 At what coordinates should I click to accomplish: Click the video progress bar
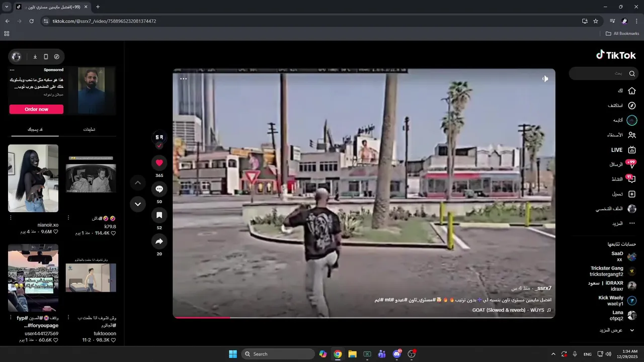point(364,317)
